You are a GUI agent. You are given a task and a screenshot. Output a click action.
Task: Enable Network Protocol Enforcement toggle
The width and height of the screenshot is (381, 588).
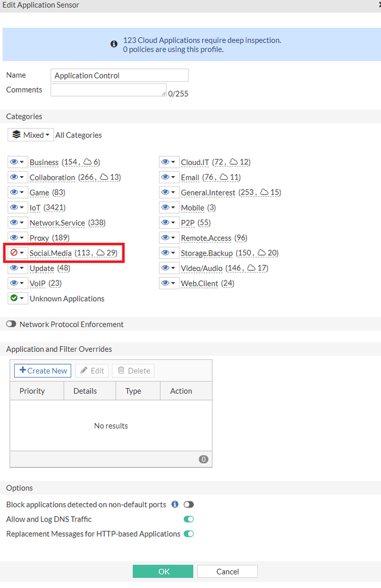[11, 324]
